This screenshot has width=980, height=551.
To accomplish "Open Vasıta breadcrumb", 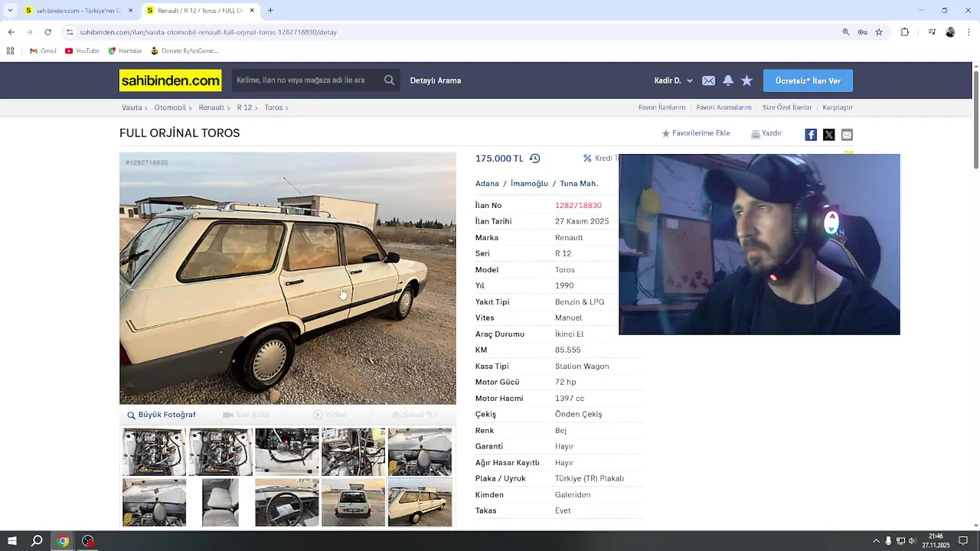I will 132,108.
